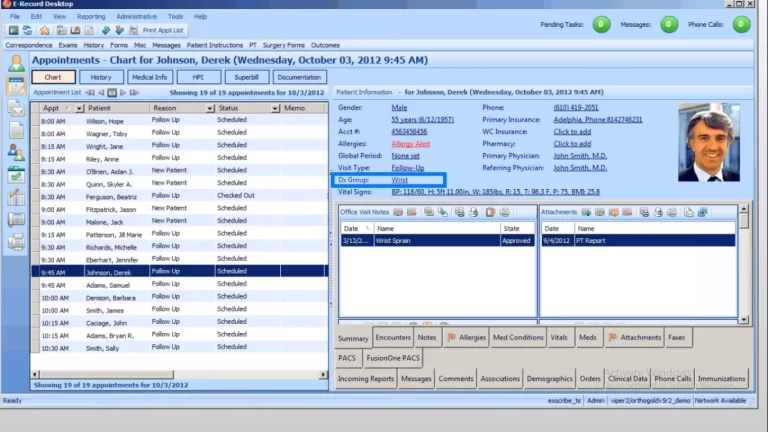Click the refresh icon in main toolbar
768x432 pixels.
tap(27, 30)
